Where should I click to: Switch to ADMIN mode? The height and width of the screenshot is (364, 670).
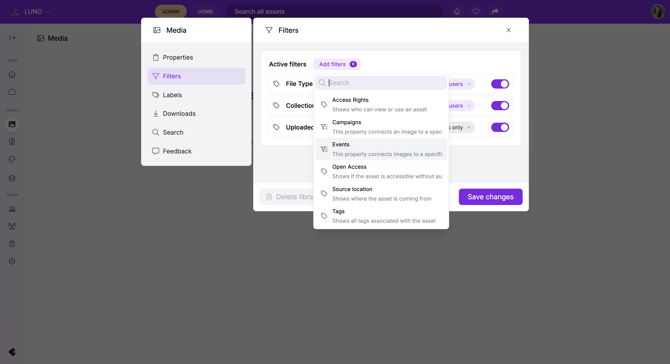point(171,12)
